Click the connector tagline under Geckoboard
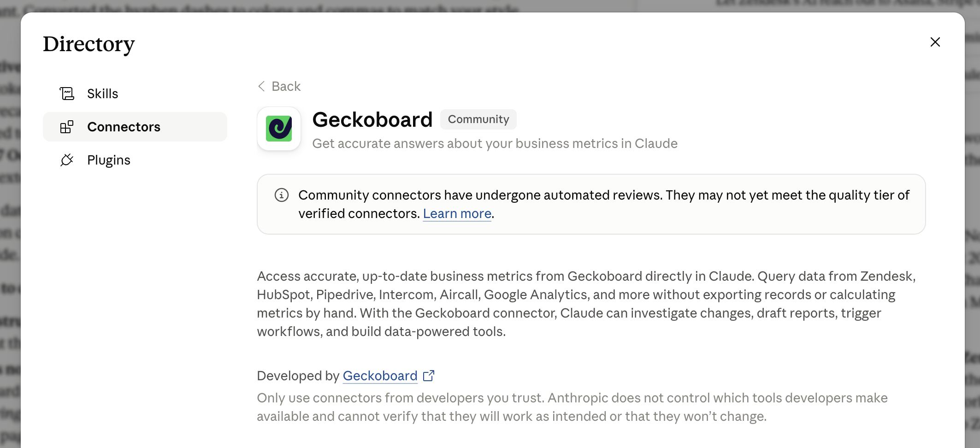Image resolution: width=980 pixels, height=448 pixels. (495, 144)
